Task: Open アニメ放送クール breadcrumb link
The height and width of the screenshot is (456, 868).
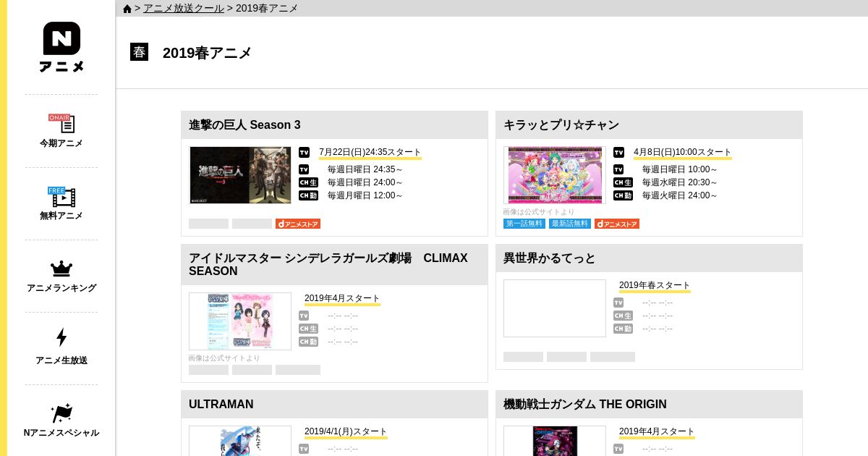Action: pos(184,8)
